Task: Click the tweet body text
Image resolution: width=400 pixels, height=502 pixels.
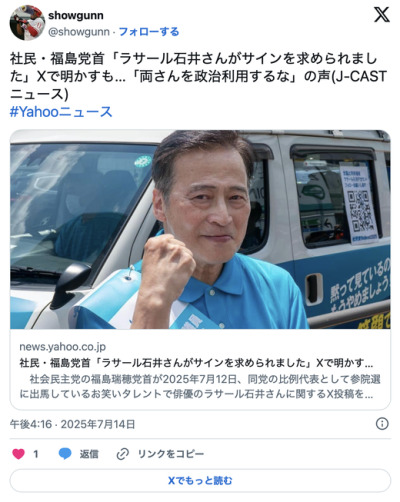Action: (198, 76)
